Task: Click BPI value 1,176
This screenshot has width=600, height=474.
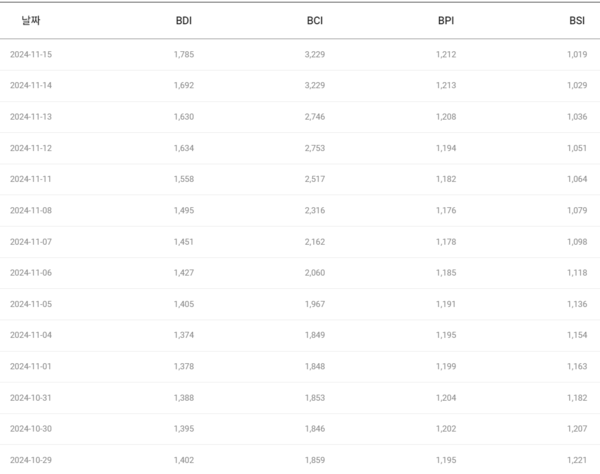Action: click(446, 210)
